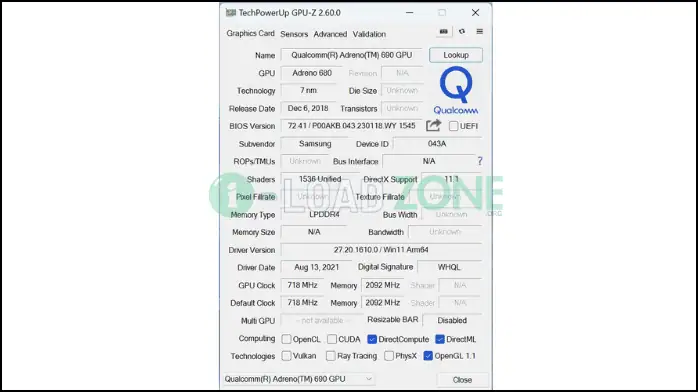Screen dimensions: 698x392
Task: Click the Driver Version text field
Action: (x=381, y=250)
